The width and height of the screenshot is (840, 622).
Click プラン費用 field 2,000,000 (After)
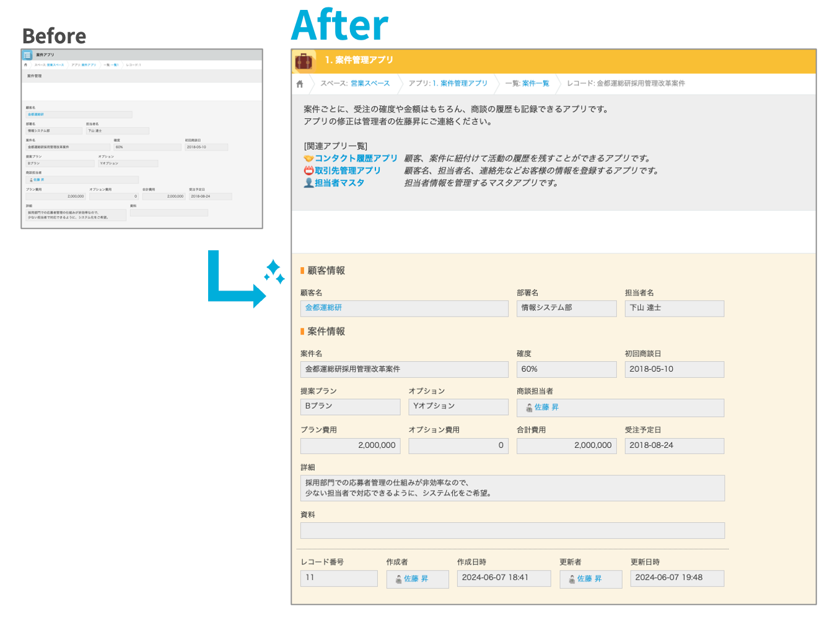(x=351, y=446)
